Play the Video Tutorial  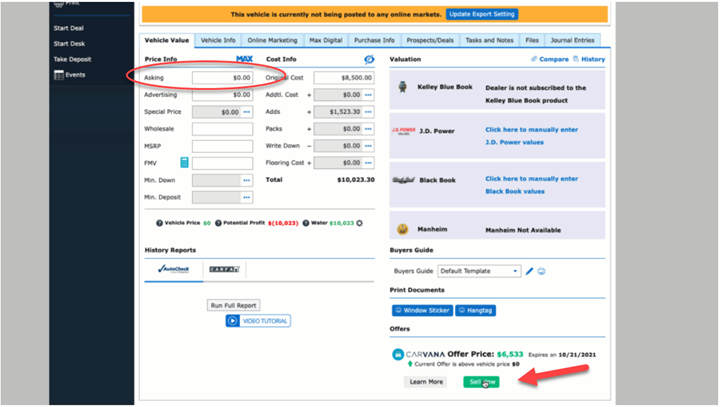[258, 321]
